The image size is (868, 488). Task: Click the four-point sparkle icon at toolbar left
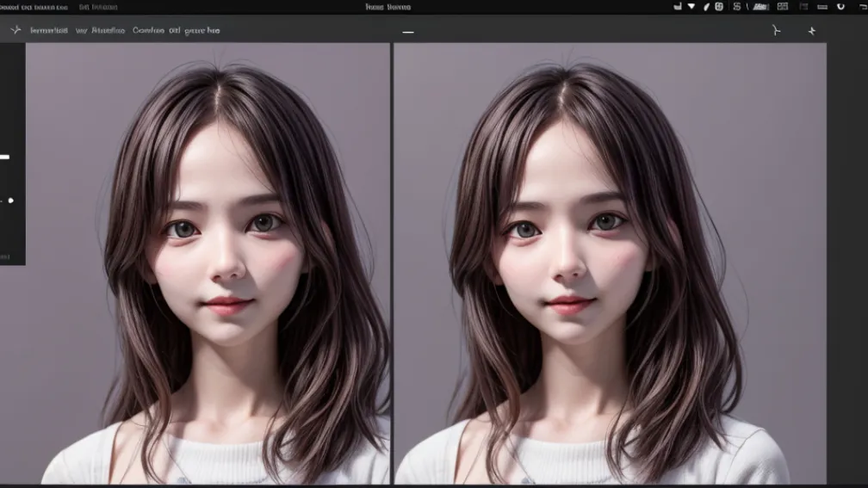[x=15, y=30]
